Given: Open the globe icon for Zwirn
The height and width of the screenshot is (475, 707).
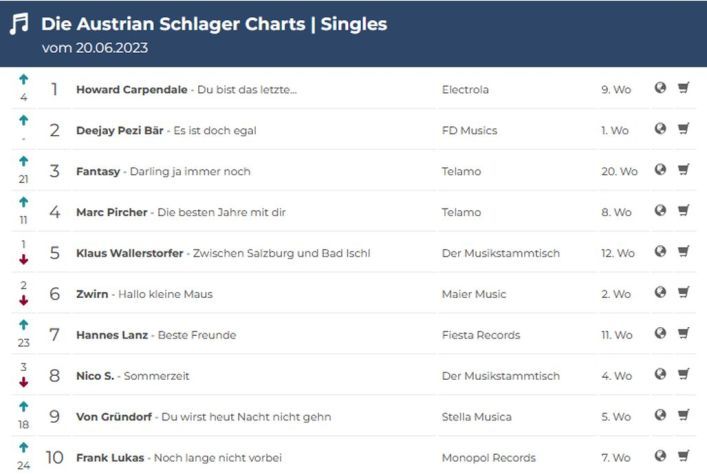Looking at the screenshot, I should (x=660, y=292).
